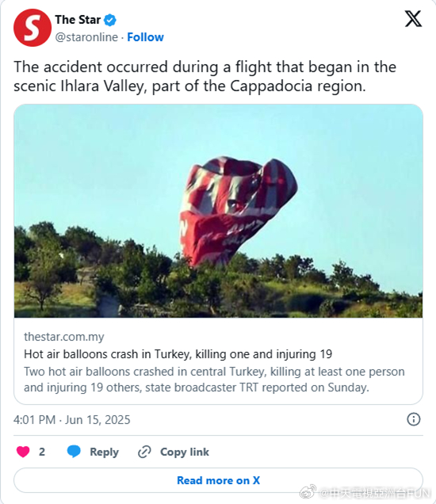
Task: Open the balloon crash photo
Action: coord(218,211)
